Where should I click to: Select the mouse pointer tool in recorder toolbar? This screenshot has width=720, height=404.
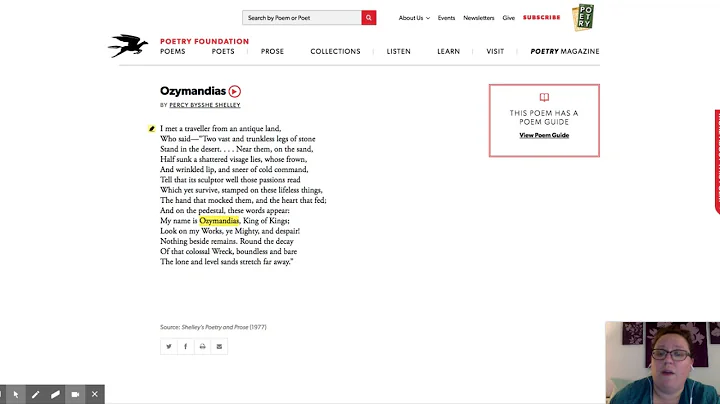point(16,394)
